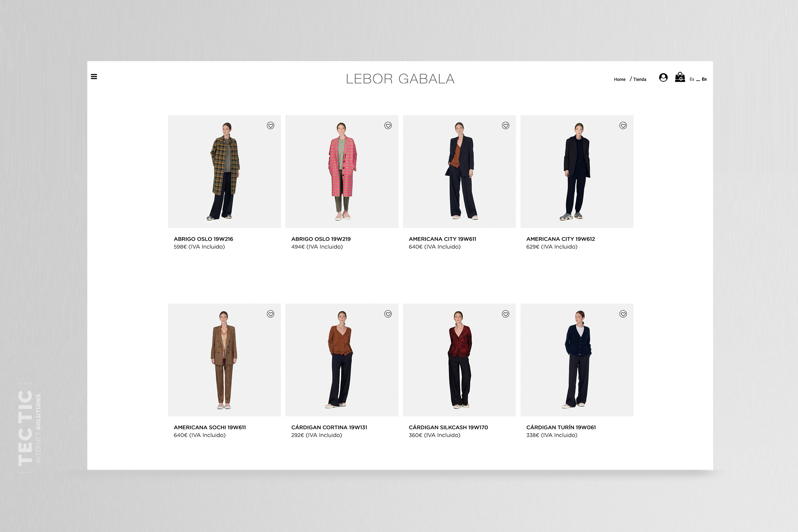The height and width of the screenshot is (532, 798).
Task: Open Cárdigan Cortina 19W131 product image
Action: click(x=342, y=360)
